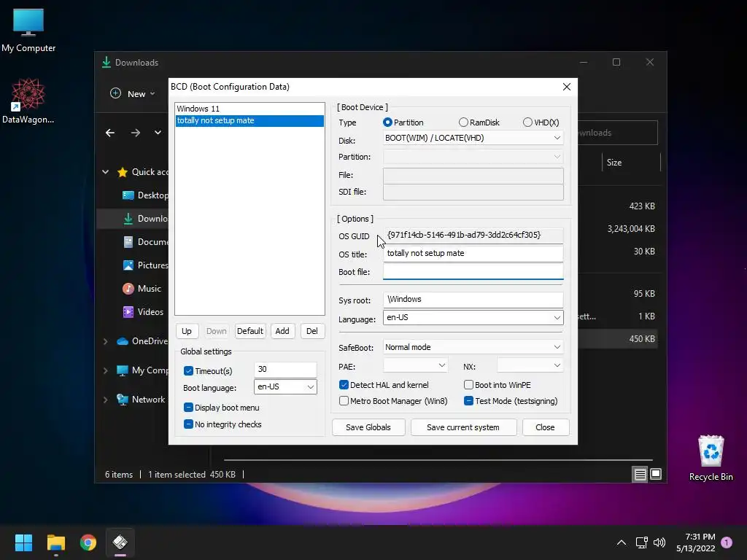Toggle Test Mode (testsigning) checkbox
Image resolution: width=747 pixels, height=560 pixels.
(x=469, y=401)
